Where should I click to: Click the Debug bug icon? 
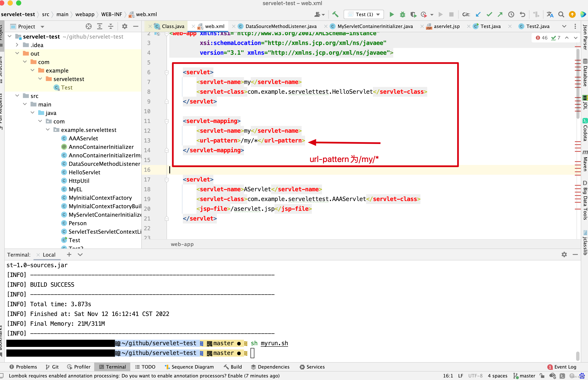(402, 15)
